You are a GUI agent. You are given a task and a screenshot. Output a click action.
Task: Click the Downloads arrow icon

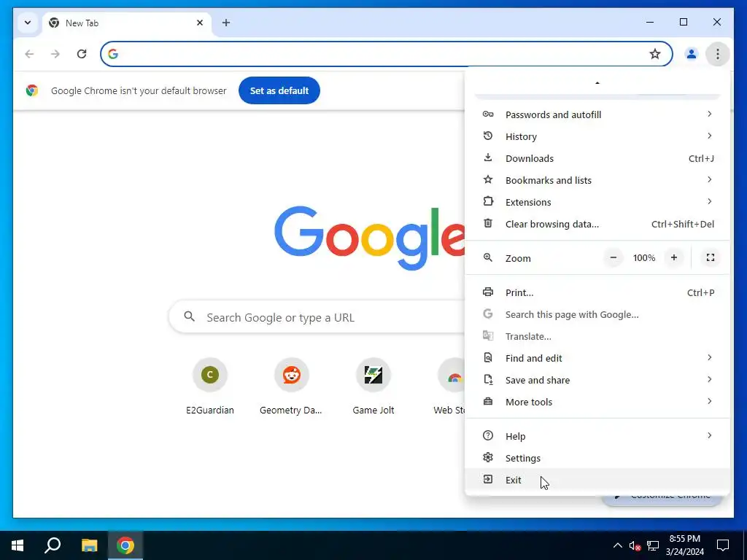coord(488,157)
